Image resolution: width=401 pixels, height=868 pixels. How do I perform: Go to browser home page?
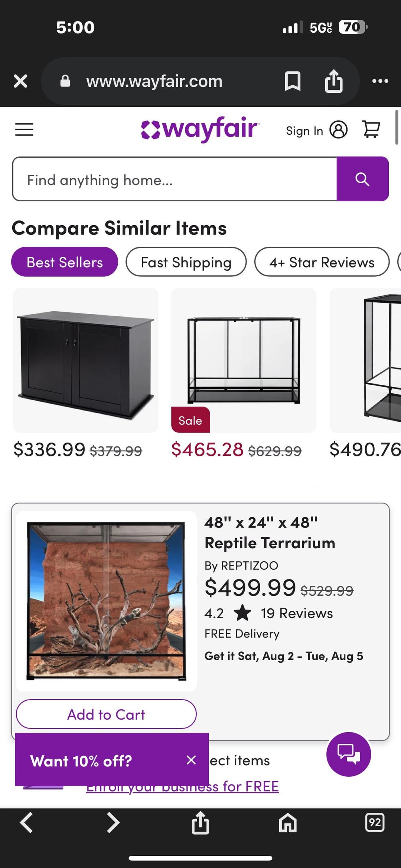288,823
